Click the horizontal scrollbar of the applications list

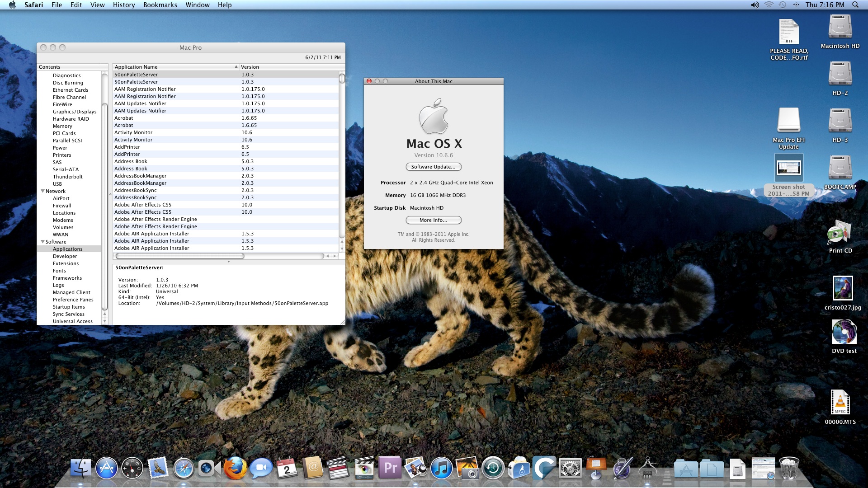pos(180,256)
